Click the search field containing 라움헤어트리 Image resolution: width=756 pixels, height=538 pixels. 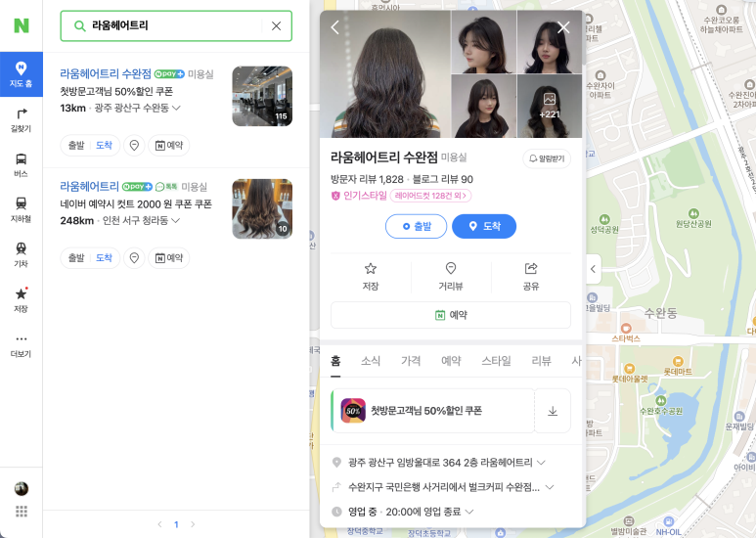176,25
